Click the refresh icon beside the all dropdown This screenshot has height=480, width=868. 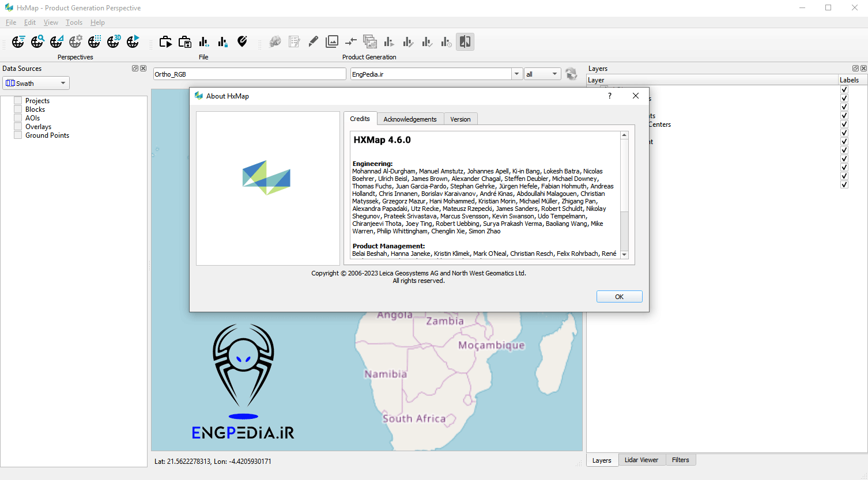(x=571, y=74)
